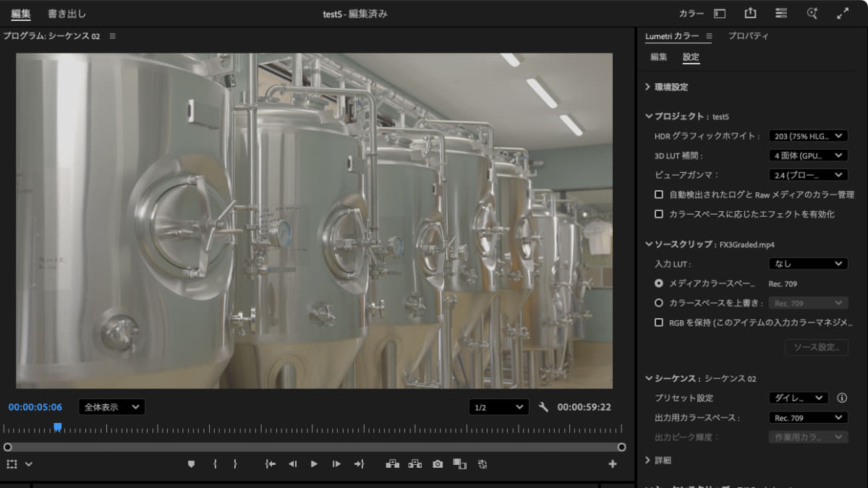868x488 pixels.
Task: Click the Add Marker icon
Action: pos(191,464)
